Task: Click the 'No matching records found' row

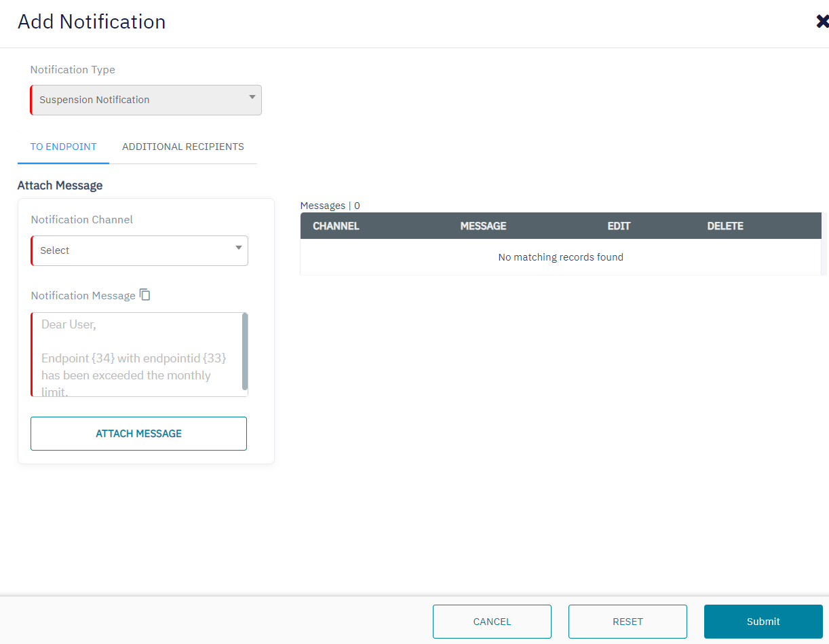Action: pyautogui.click(x=560, y=257)
